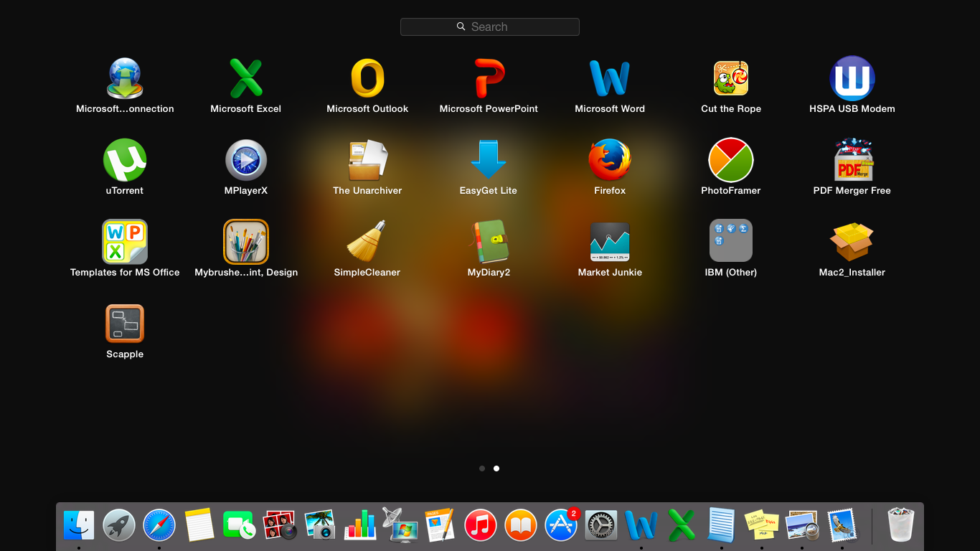Open Finder from the Dock
Viewport: 980px width, 551px height.
pos(79,525)
